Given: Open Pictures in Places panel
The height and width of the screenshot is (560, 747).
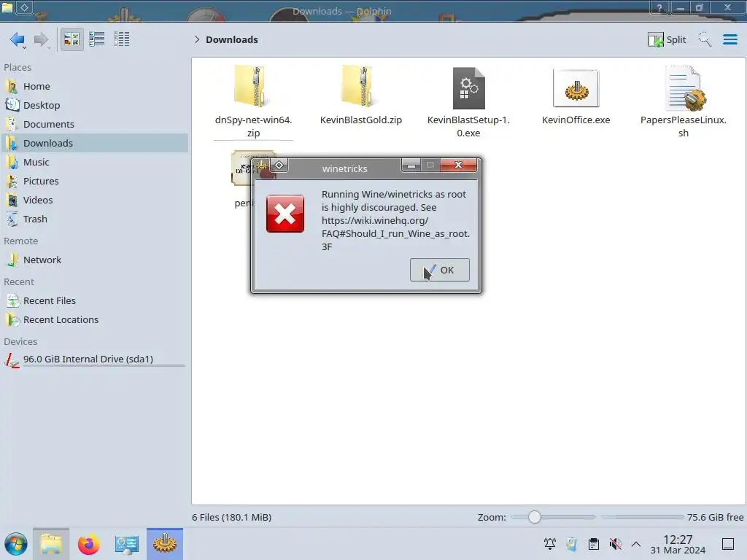Looking at the screenshot, I should 96,182.
